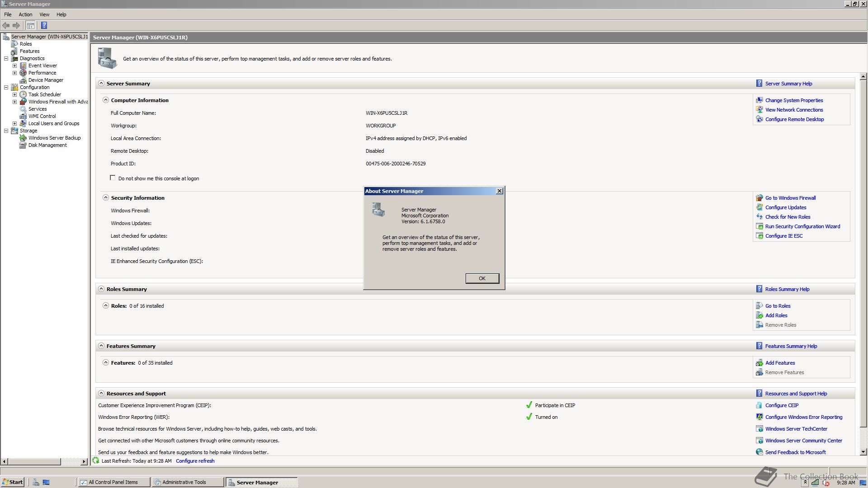Click the Back arrow toolbar icon
The height and width of the screenshot is (488, 868).
click(6, 25)
